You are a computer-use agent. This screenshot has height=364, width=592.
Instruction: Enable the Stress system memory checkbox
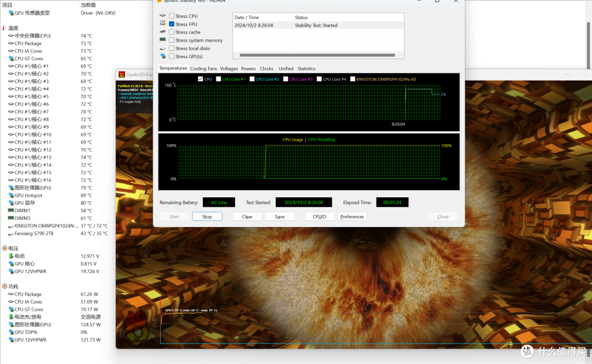[172, 40]
